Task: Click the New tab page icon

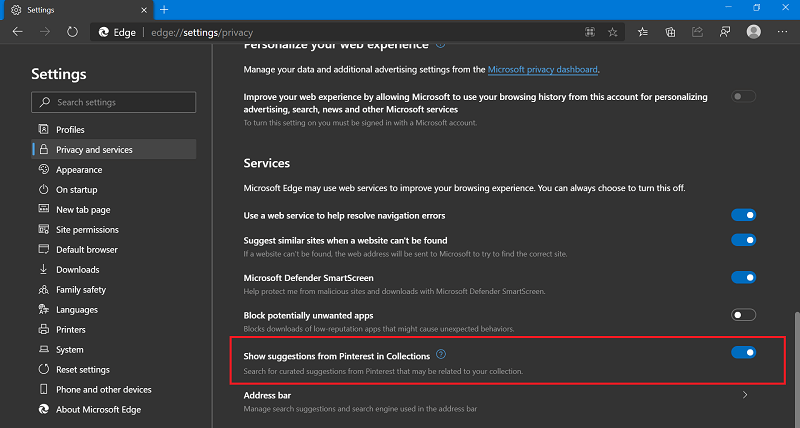Action: click(44, 209)
